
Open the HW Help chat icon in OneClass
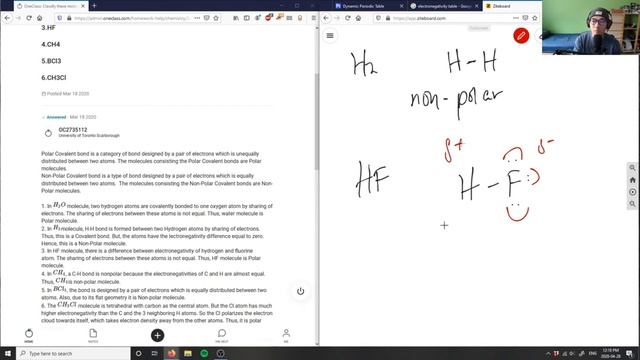(x=222, y=335)
